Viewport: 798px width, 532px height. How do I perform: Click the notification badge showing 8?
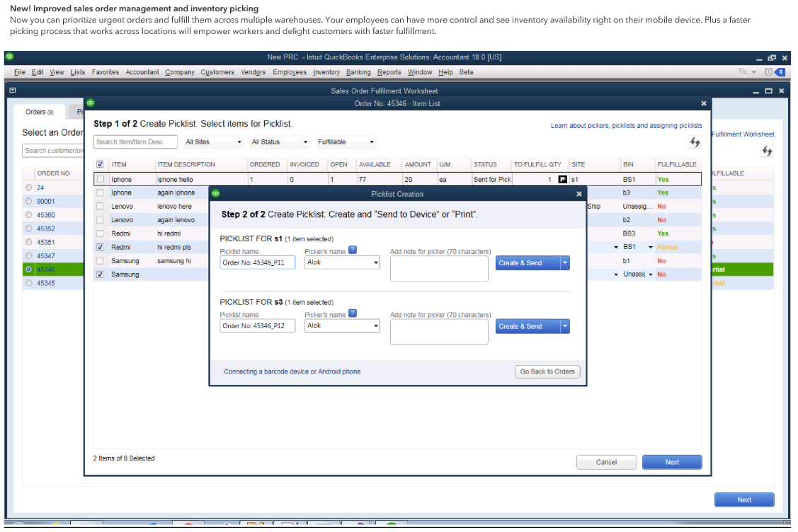click(x=780, y=72)
